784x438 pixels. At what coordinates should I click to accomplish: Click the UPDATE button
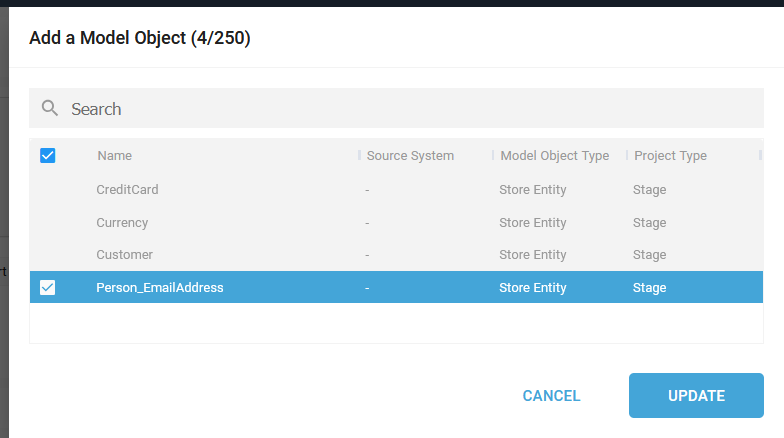(696, 396)
